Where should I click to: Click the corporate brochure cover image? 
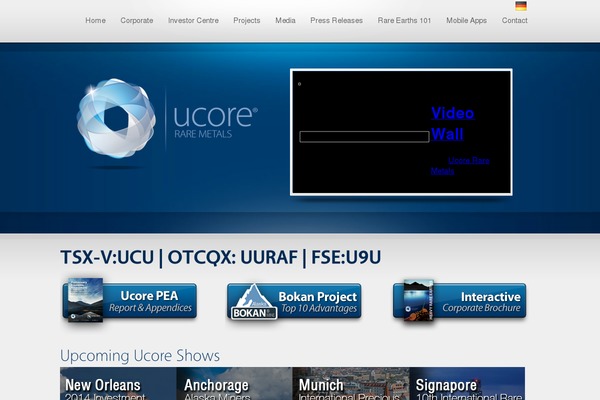coord(419,300)
